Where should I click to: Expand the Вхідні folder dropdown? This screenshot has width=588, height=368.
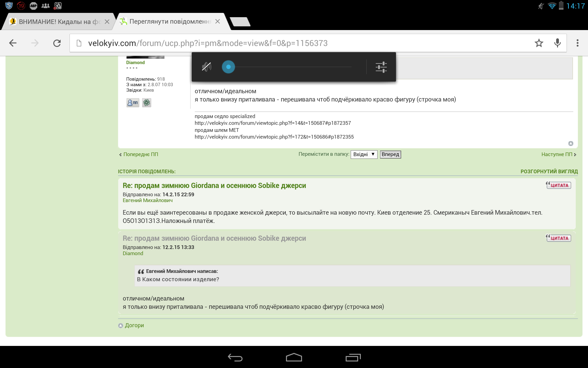(x=364, y=154)
